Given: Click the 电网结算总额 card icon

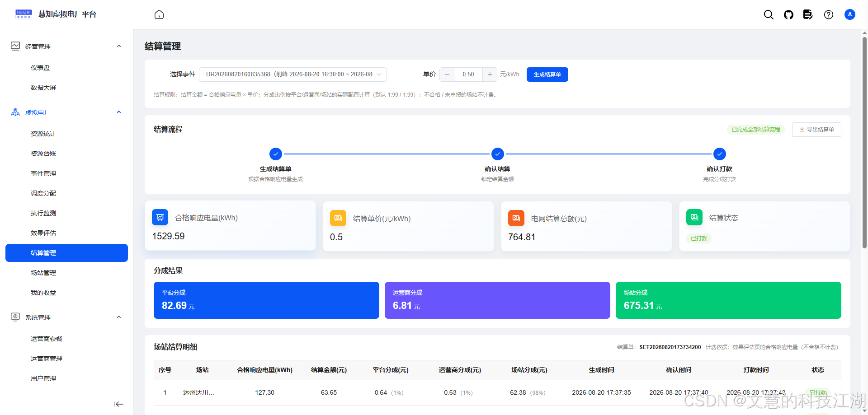Looking at the screenshot, I should coord(516,219).
